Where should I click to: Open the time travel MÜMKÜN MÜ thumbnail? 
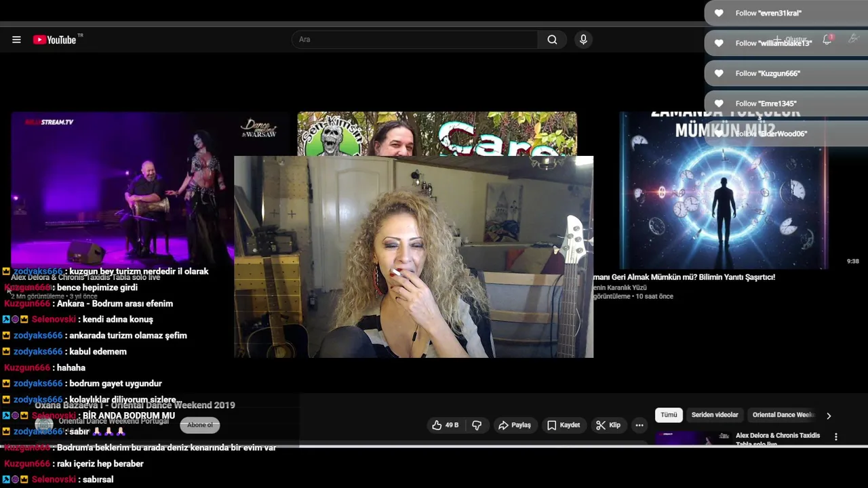pos(724,190)
